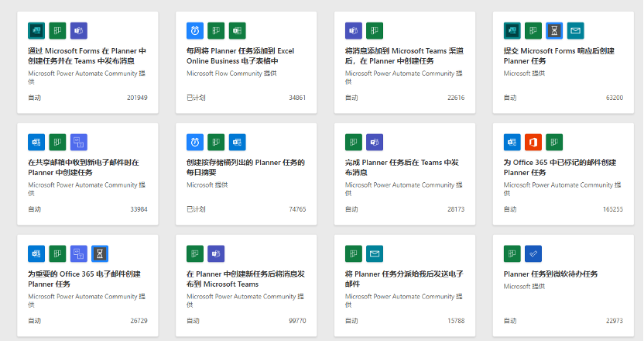Click "Microsoft Flow Community 提供" author text
This screenshot has width=644, height=341.
(231, 73)
